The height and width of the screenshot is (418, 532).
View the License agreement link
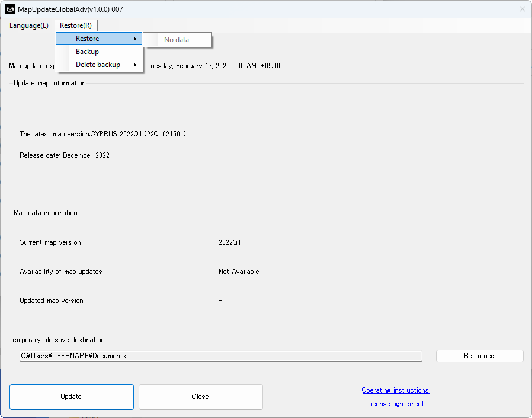395,404
